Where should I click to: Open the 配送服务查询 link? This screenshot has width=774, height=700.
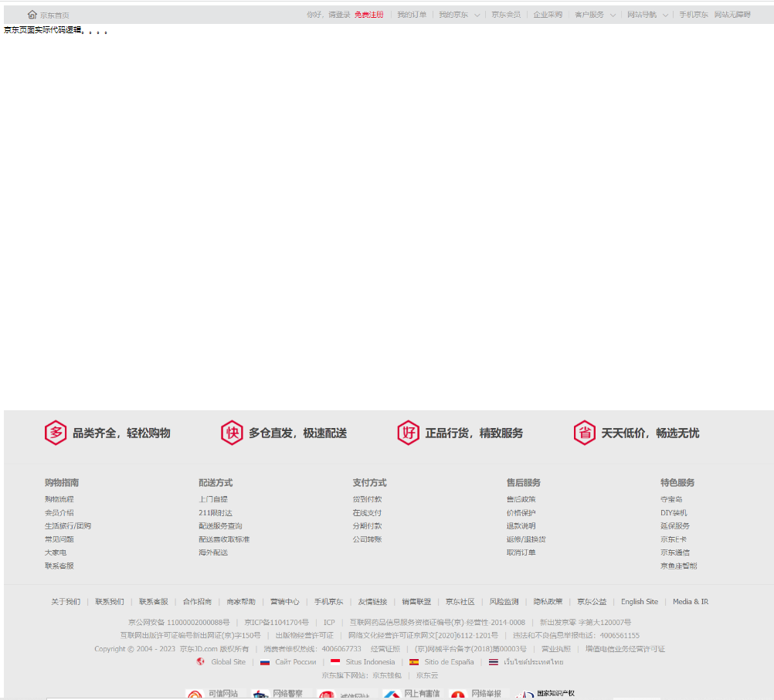tap(221, 525)
